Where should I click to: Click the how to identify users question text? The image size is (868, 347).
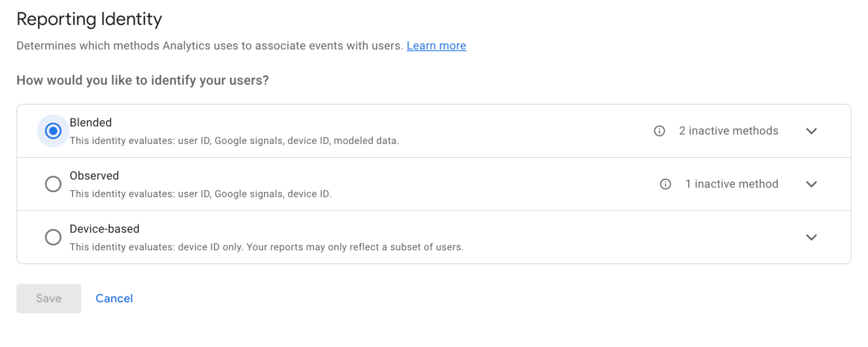pos(142,80)
